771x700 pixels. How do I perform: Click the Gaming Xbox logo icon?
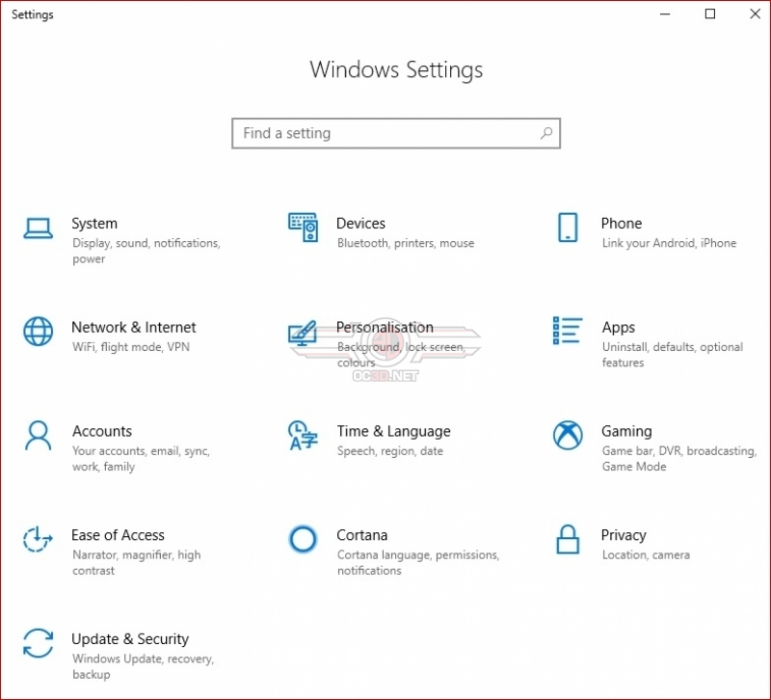pyautogui.click(x=568, y=436)
